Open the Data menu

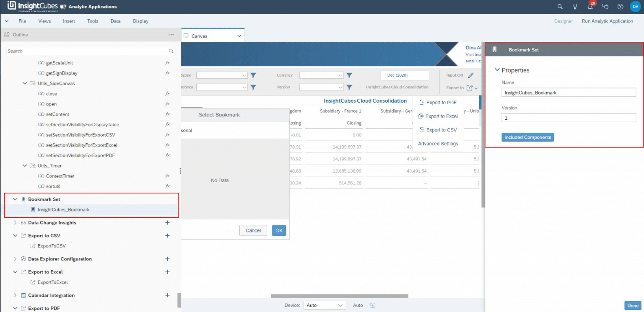coord(115,21)
